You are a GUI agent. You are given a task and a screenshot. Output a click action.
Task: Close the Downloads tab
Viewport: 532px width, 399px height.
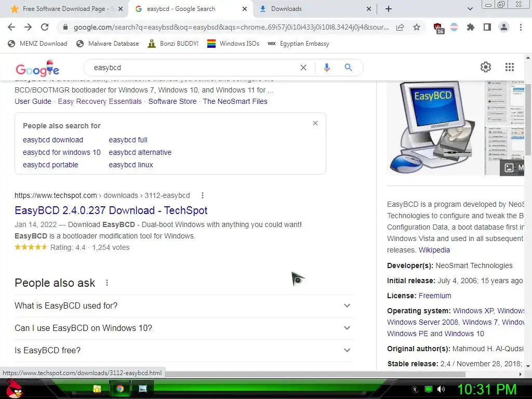(369, 9)
